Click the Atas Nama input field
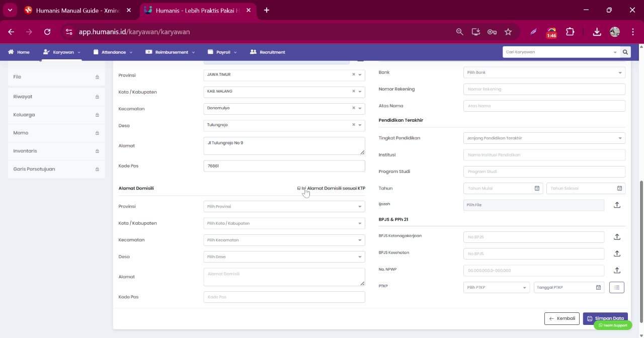 (x=544, y=106)
